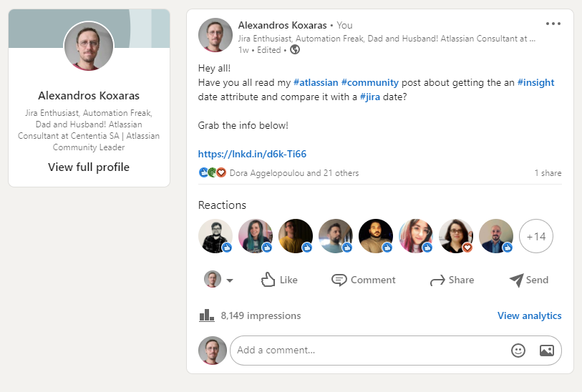Click the #atlassian hashtag
Image resolution: width=582 pixels, height=392 pixels.
coord(316,82)
